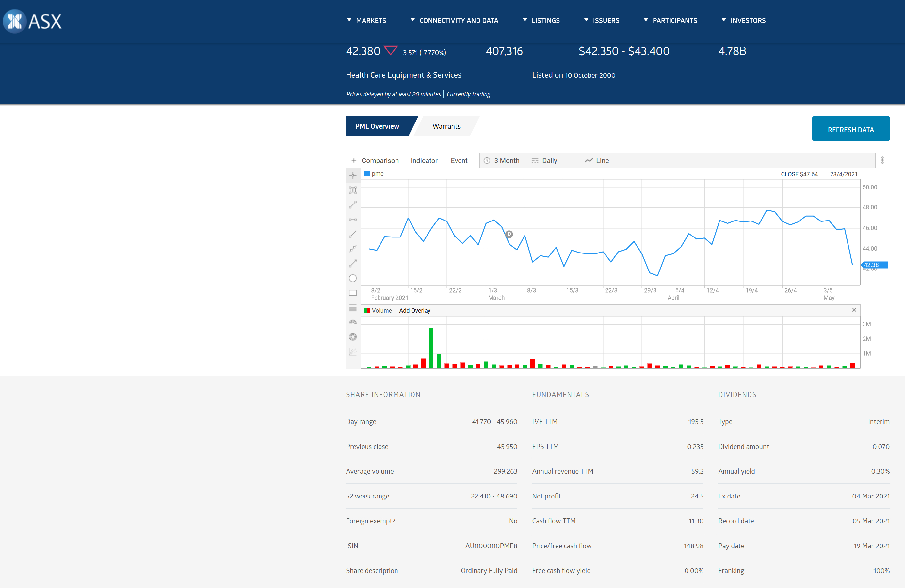Click the Day range value 41.770 - 45.960
This screenshot has height=588, width=905.
coord(494,421)
